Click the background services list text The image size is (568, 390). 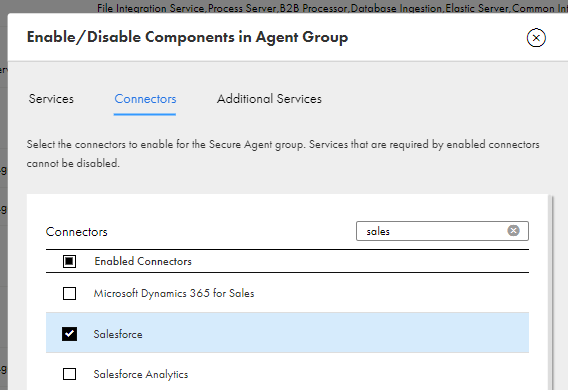click(332, 8)
